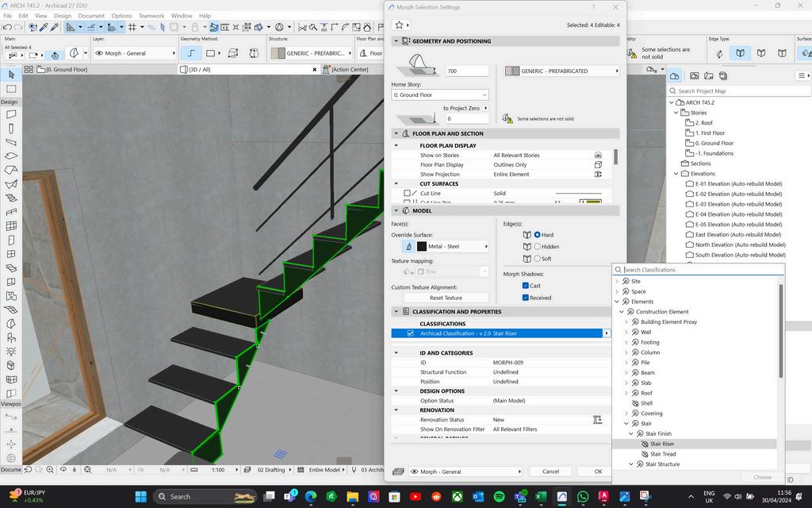This screenshot has height=508, width=812.
Task: Select the Hard edge radio button
Action: (x=537, y=235)
